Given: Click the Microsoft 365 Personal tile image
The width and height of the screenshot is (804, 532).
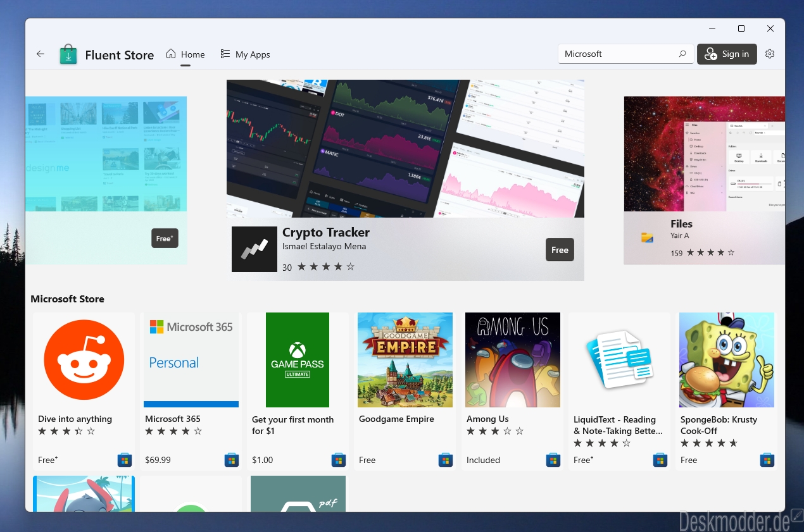Looking at the screenshot, I should (x=191, y=360).
